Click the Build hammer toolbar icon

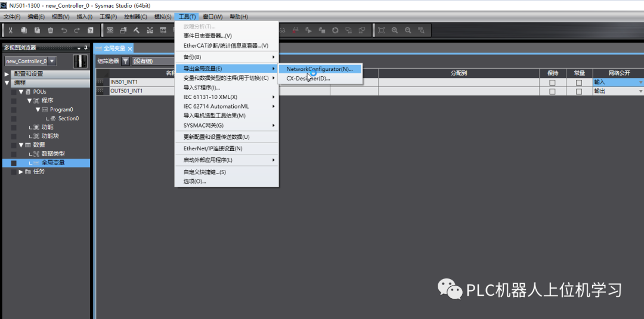pos(137,30)
